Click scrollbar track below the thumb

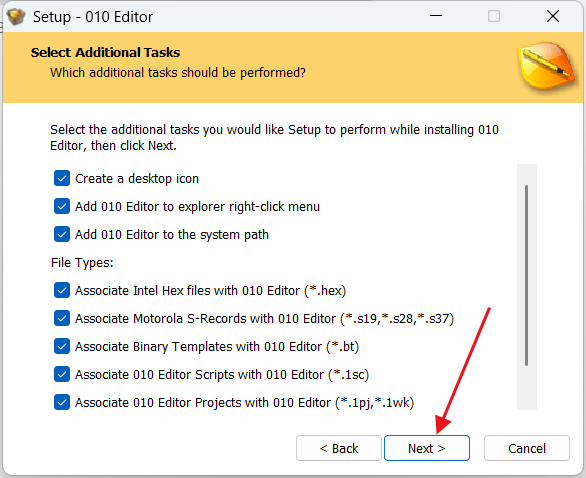coord(527,389)
